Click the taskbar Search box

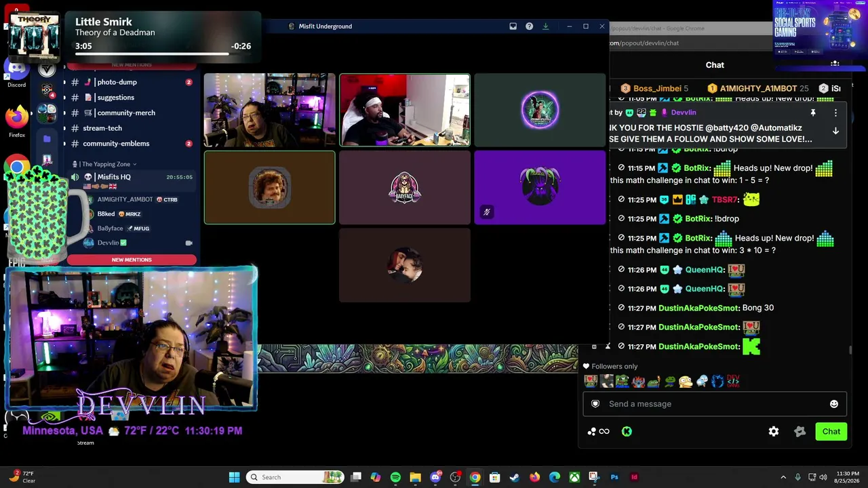click(x=295, y=477)
